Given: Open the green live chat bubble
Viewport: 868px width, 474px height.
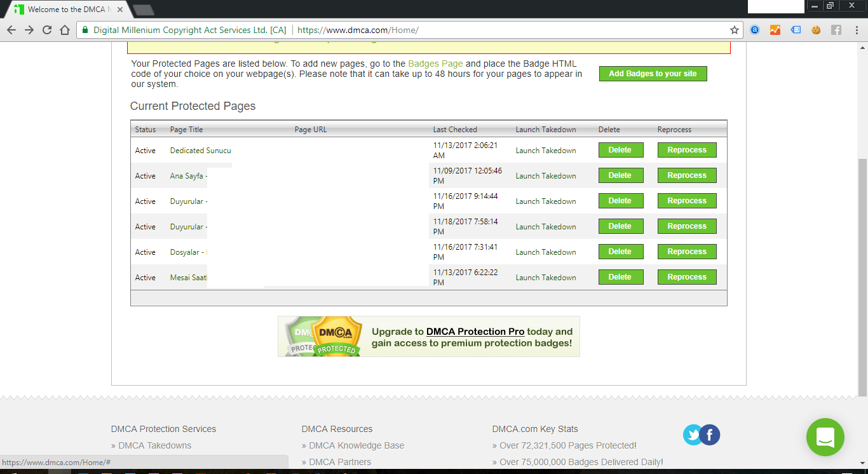Looking at the screenshot, I should (825, 437).
